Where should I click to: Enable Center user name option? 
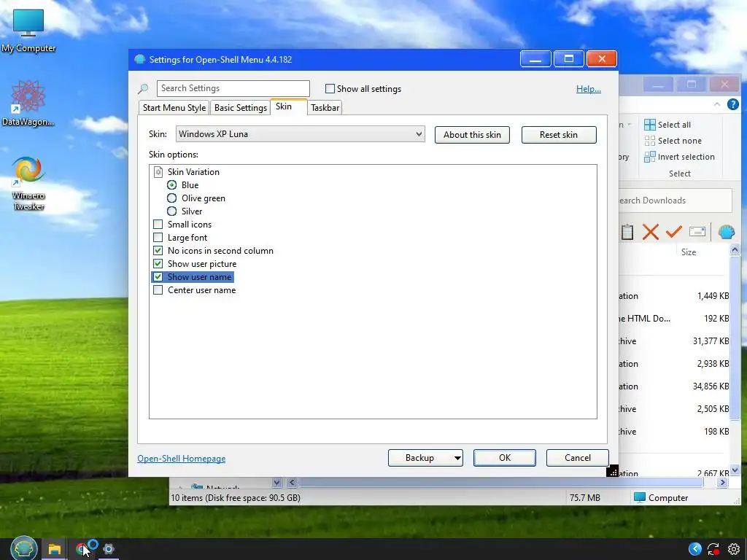click(x=158, y=290)
